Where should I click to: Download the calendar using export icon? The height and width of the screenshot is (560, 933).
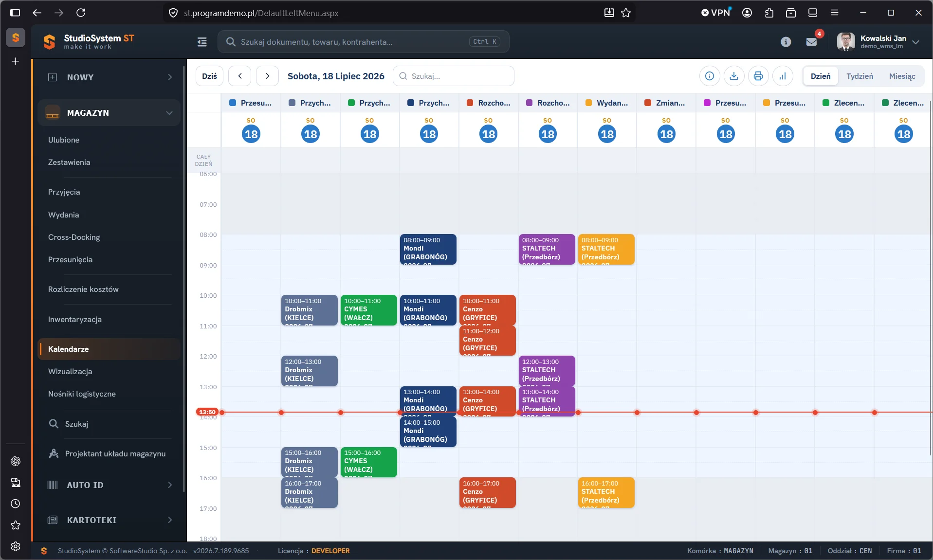click(x=734, y=76)
